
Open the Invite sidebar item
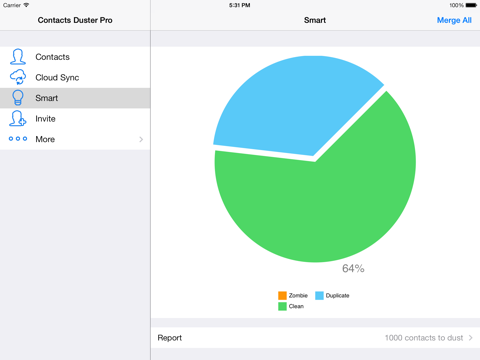coord(75,119)
